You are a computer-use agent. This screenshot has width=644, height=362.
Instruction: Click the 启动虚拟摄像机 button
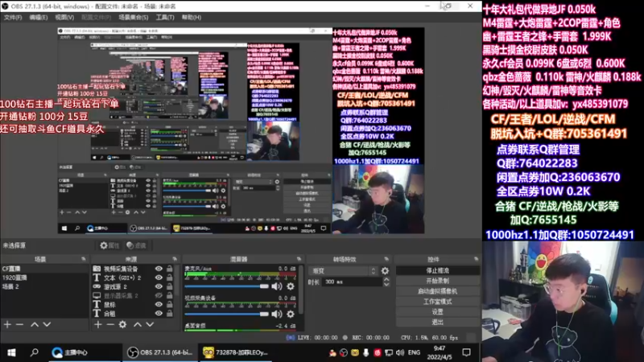(437, 291)
